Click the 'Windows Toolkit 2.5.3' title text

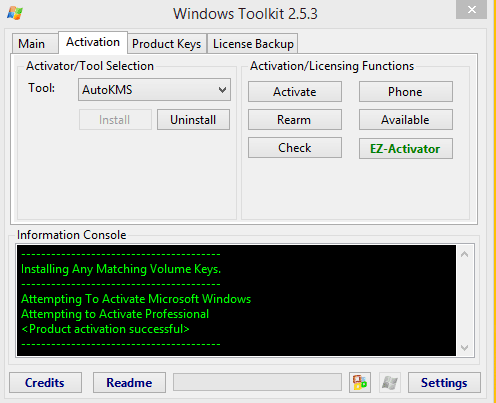tap(245, 14)
